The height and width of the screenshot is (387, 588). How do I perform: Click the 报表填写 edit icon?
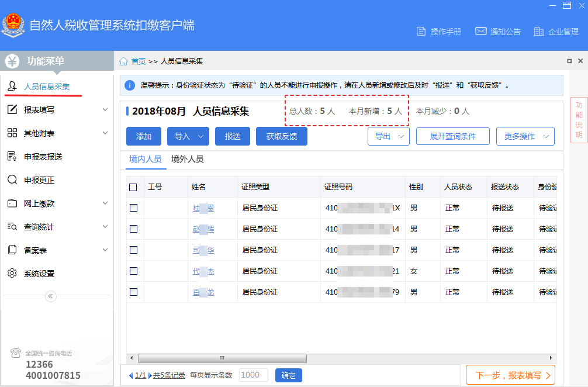coord(12,109)
